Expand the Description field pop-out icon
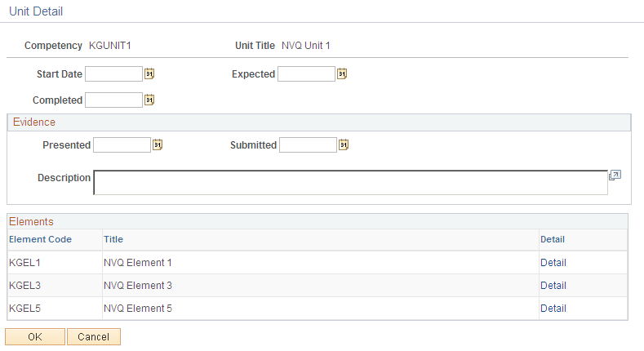This screenshot has width=644, height=351. pyautogui.click(x=615, y=175)
